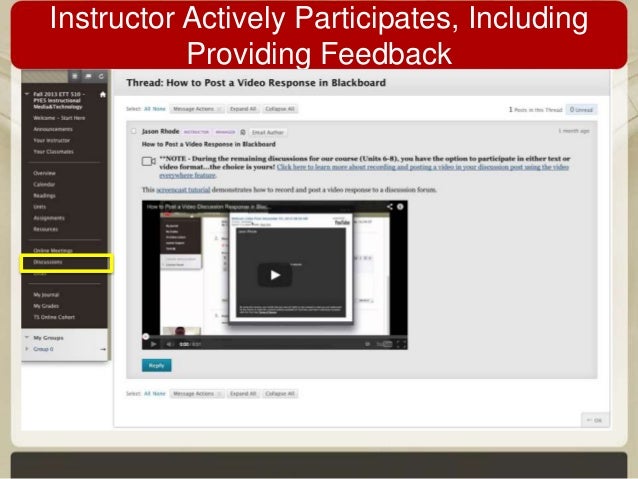
Task: Click the list view icon atop the sidebar
Action: click(75, 76)
